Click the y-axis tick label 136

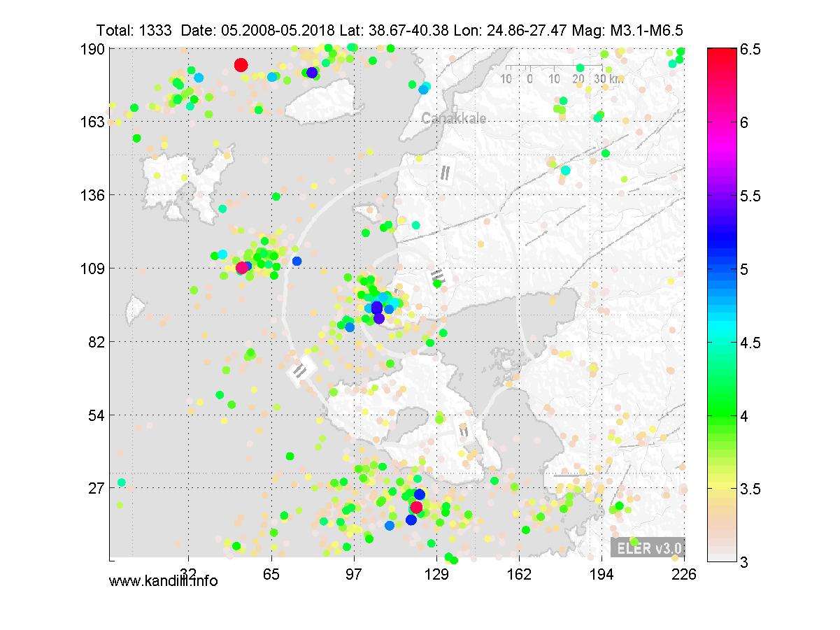tap(94, 194)
